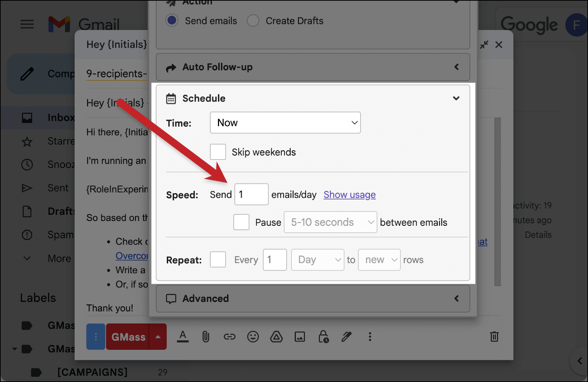This screenshot has height=382, width=588.
Task: Click the Show usage link
Action: coord(349,194)
